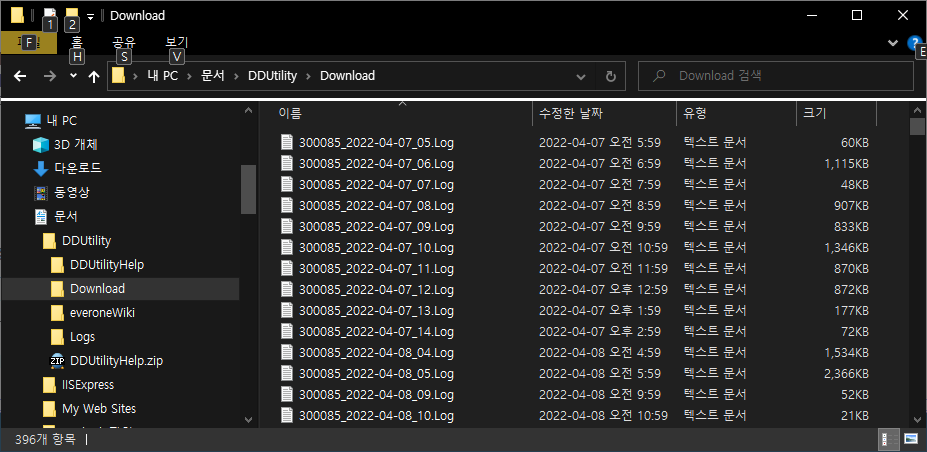Select file 300085_2022-04-07_10.Log
The height and width of the screenshot is (452, 927).
[376, 247]
